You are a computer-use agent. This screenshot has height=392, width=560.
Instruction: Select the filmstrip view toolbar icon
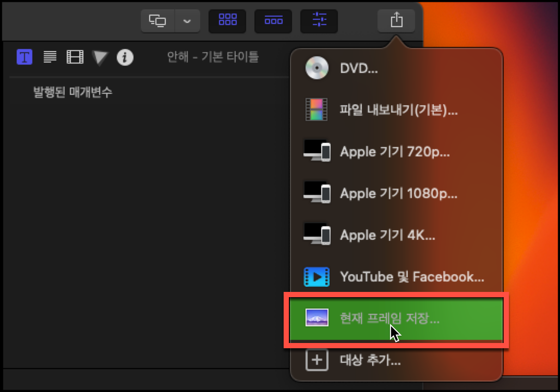[273, 21]
